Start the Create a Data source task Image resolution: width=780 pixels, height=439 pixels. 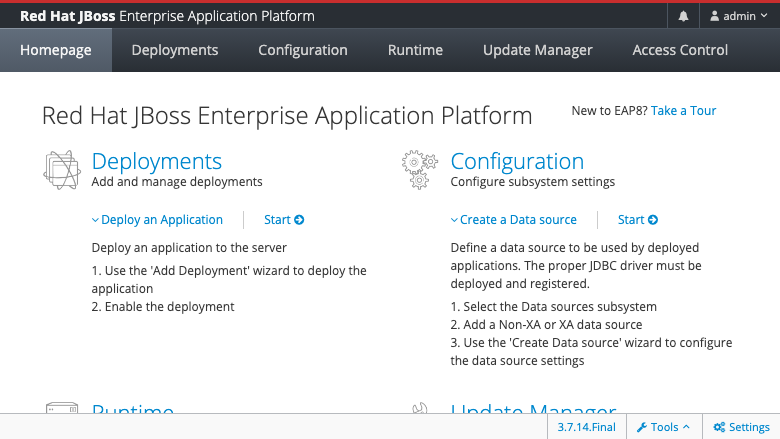638,220
